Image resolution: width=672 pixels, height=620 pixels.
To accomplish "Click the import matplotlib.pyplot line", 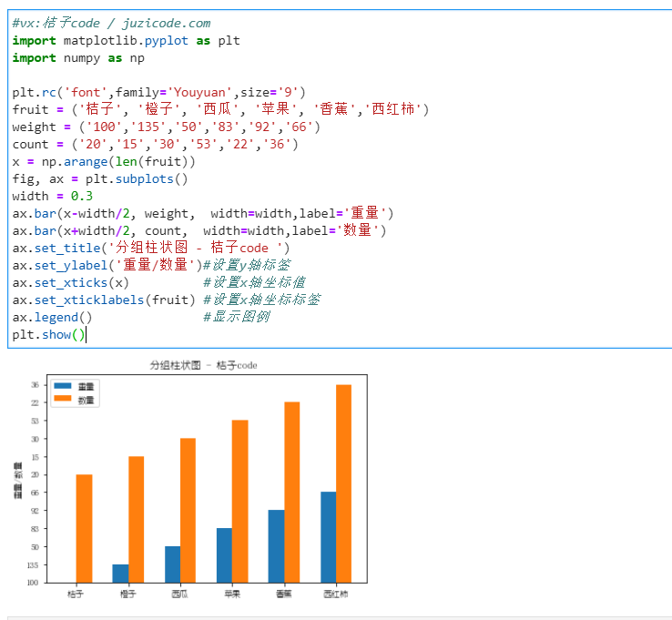I will (125, 40).
